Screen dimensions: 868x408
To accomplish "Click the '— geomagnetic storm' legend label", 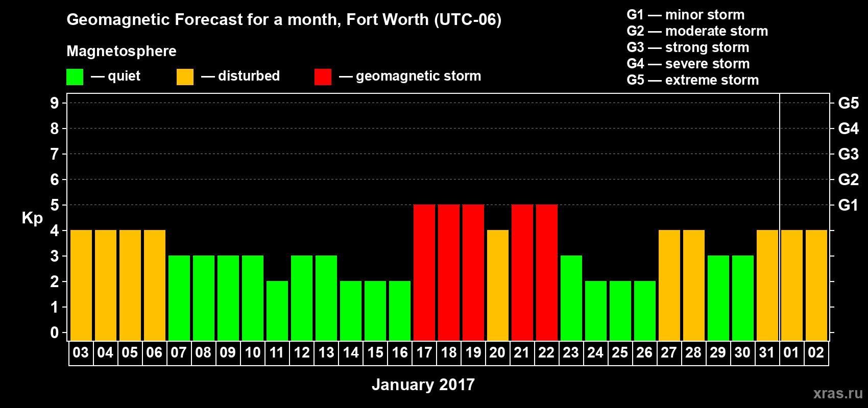I will 410,76.
